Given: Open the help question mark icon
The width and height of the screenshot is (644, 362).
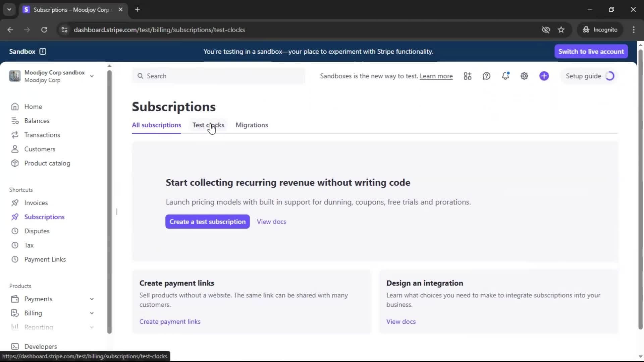Looking at the screenshot, I should click(x=486, y=76).
